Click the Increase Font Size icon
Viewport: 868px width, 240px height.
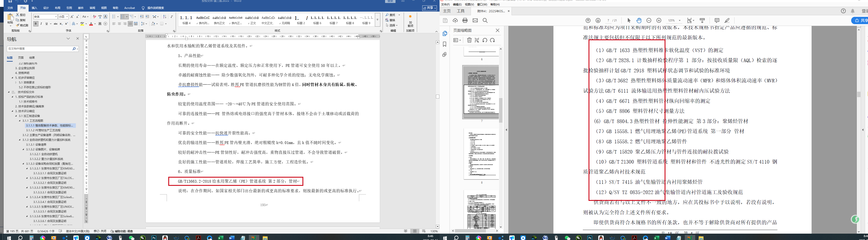72,17
